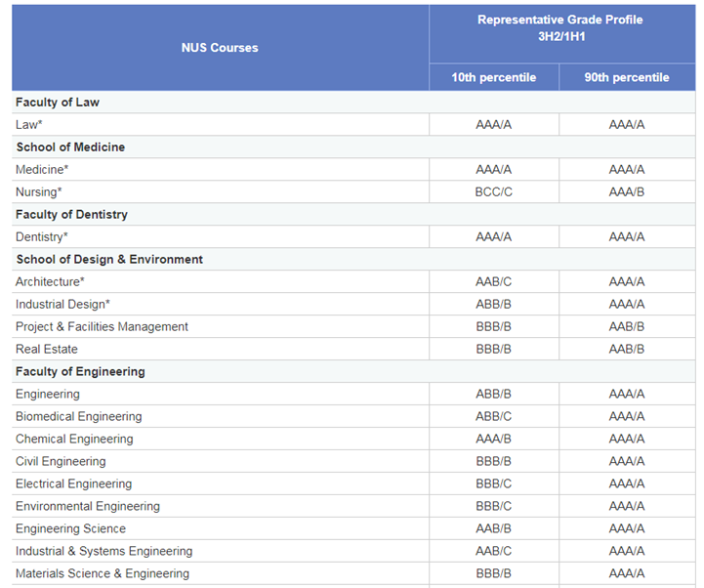Click the Nursing* course name
704x588 pixels.
[x=39, y=191]
